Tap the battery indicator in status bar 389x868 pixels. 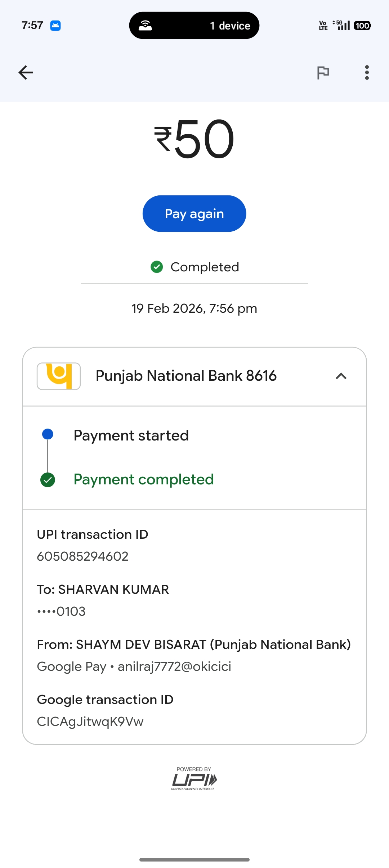pos(362,26)
